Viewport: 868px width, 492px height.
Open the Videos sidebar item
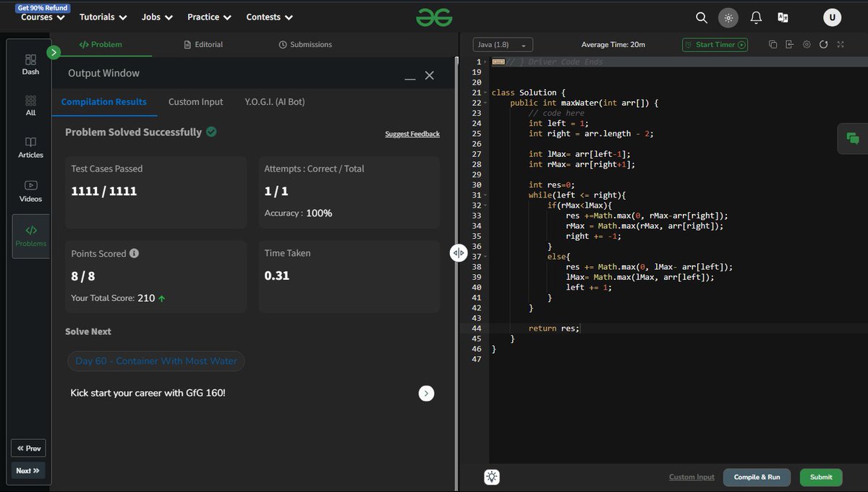click(x=30, y=192)
